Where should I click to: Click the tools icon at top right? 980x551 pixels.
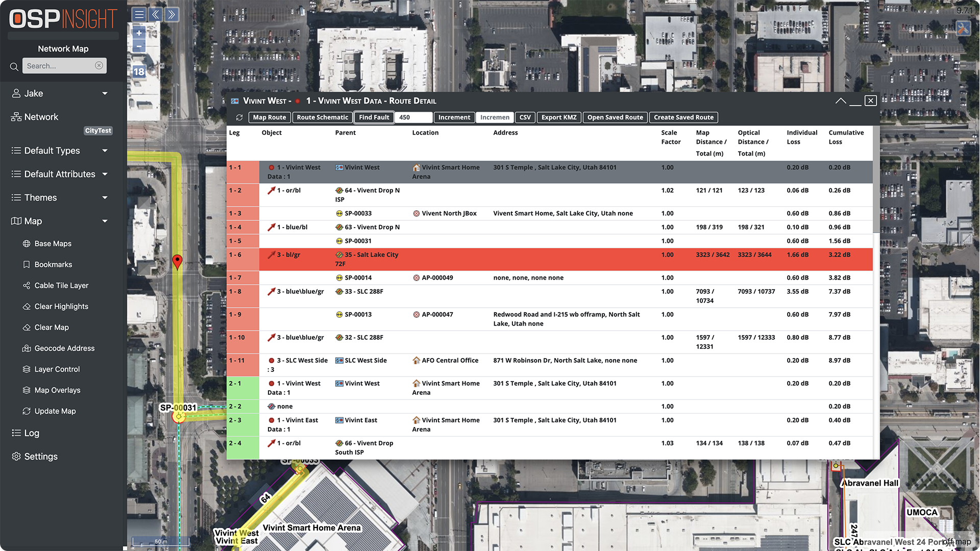tap(963, 29)
